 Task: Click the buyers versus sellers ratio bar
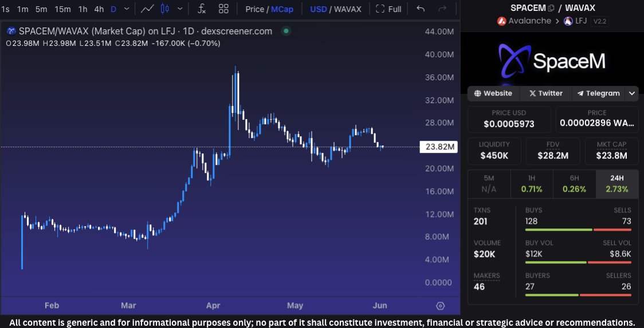(578, 295)
